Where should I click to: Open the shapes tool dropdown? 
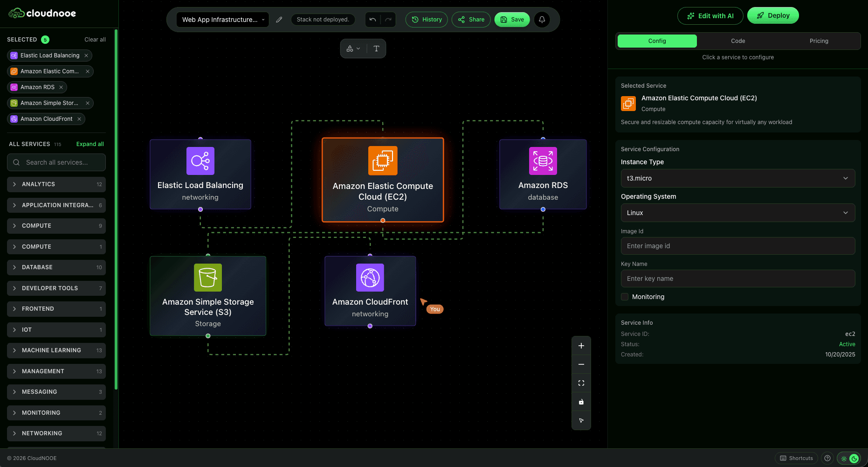[x=353, y=49]
